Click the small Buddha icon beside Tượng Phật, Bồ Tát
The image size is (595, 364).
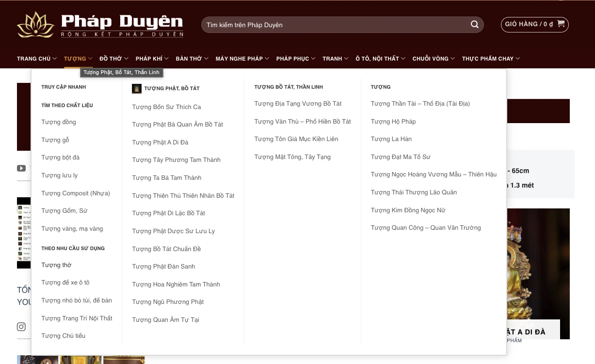coord(137,89)
